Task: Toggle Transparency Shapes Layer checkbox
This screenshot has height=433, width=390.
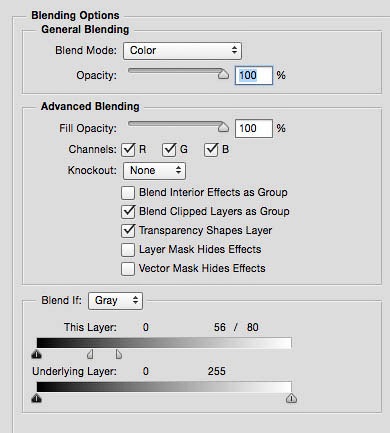Action: (128, 231)
